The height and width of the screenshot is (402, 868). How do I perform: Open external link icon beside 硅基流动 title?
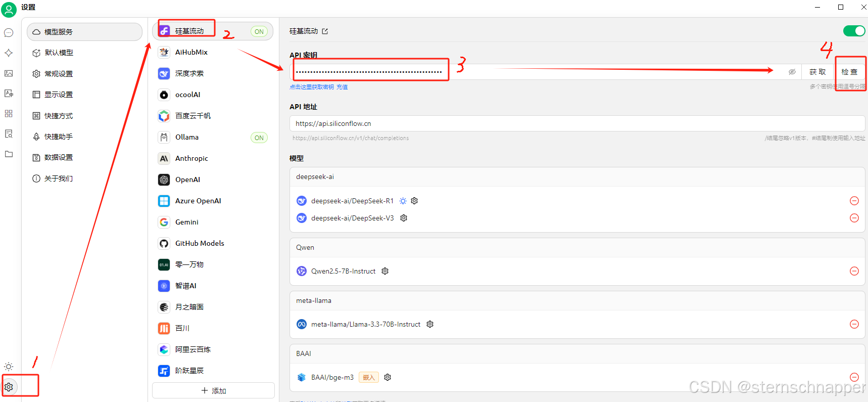(325, 31)
